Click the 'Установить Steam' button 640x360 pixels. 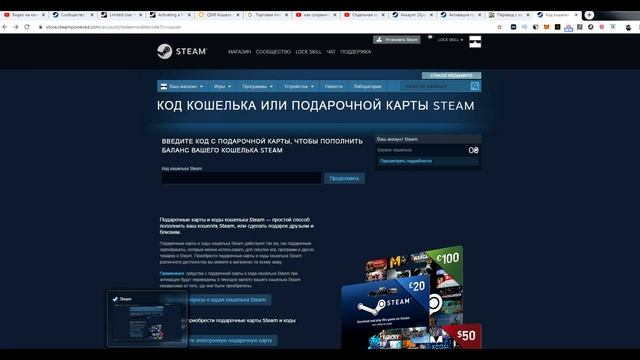397,40
